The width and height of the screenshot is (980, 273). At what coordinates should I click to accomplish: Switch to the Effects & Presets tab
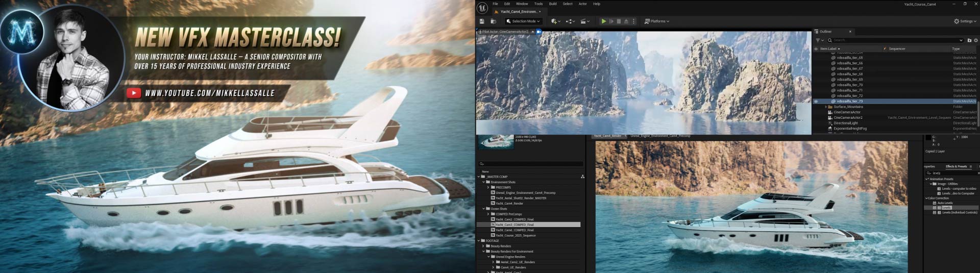point(956,166)
